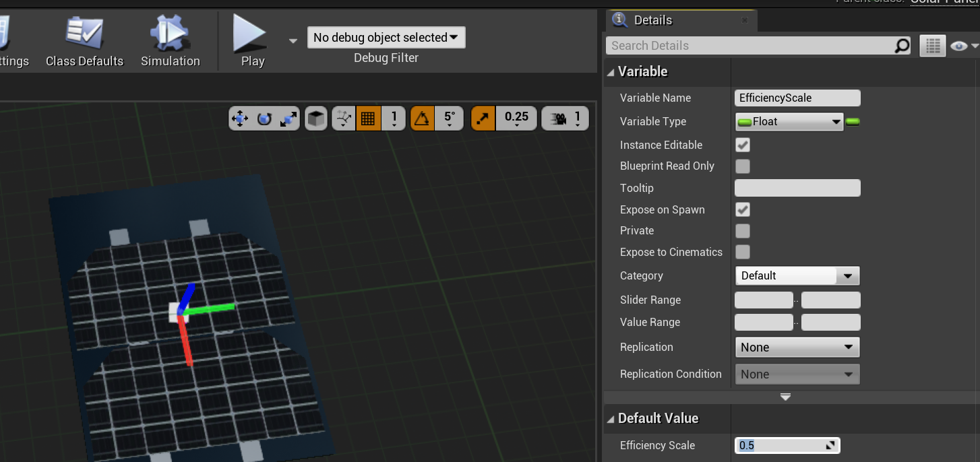Toggle surface snapping cube icon
This screenshot has height=462, width=980.
tap(315, 119)
